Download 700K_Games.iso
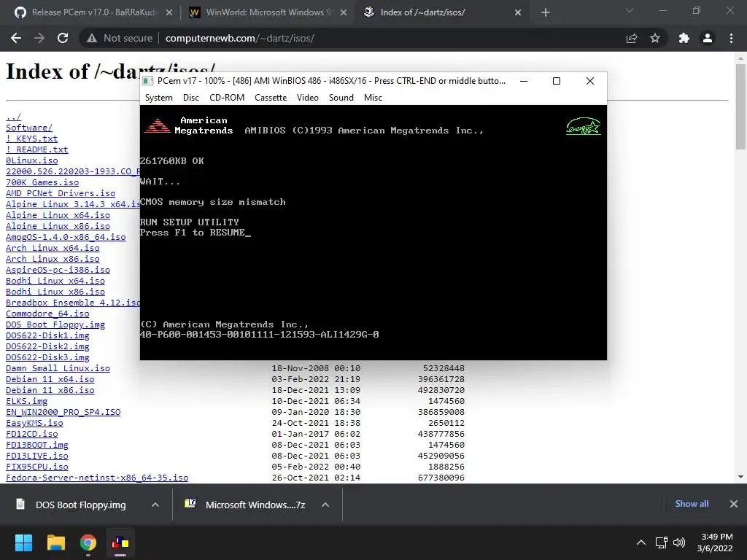This screenshot has width=747, height=560. 42,182
